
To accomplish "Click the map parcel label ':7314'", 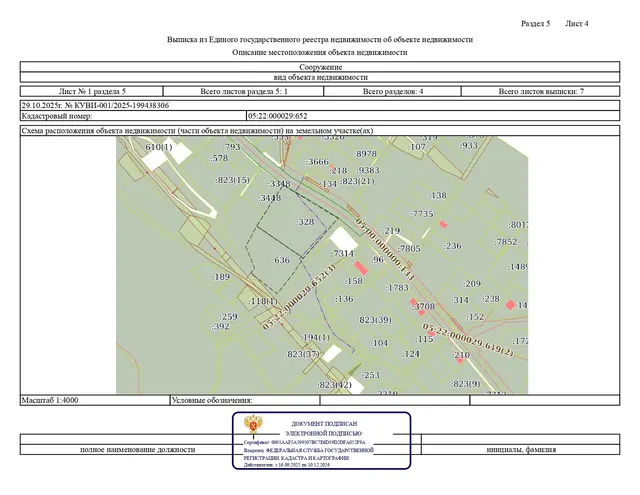I will (x=342, y=253).
